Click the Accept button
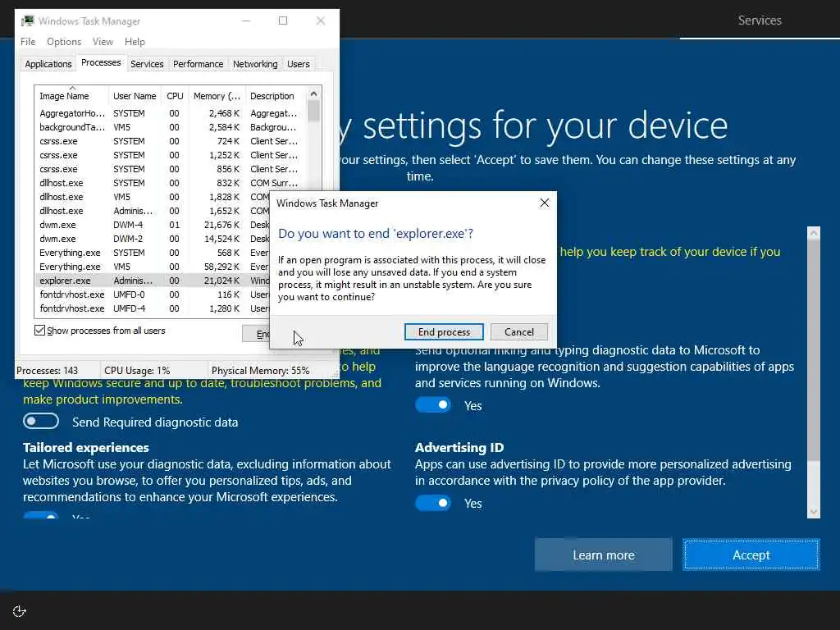 (751, 555)
